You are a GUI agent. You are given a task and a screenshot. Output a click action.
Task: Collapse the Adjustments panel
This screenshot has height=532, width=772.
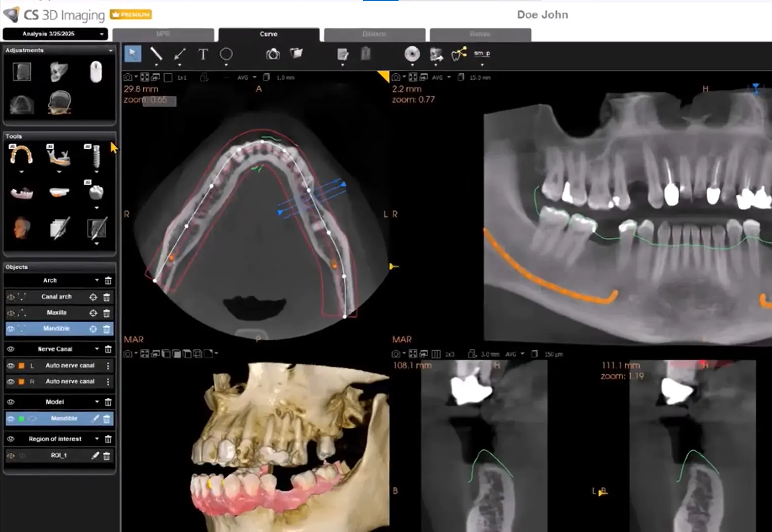(110, 50)
